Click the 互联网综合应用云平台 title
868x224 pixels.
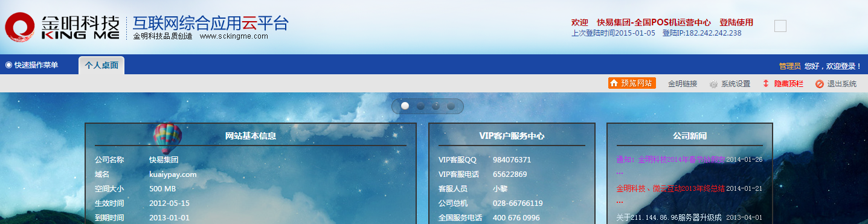[211, 23]
